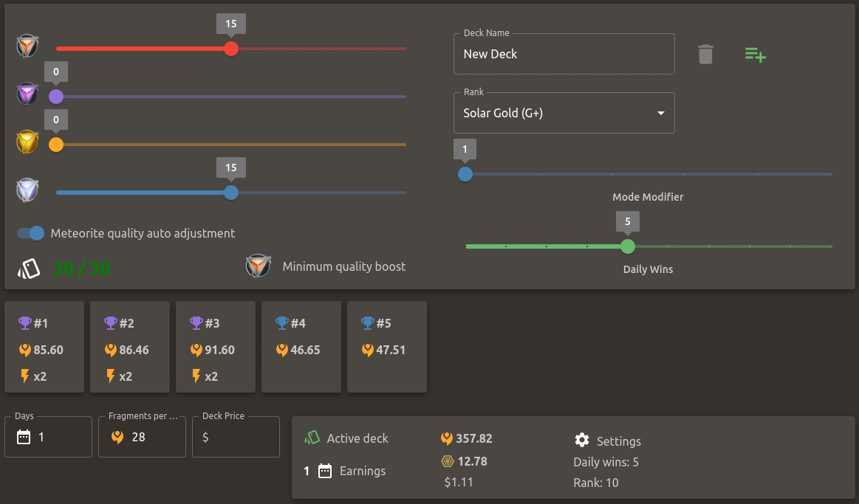The image size is (859, 504).
Task: Delete the deck with trash icon
Action: (x=705, y=54)
